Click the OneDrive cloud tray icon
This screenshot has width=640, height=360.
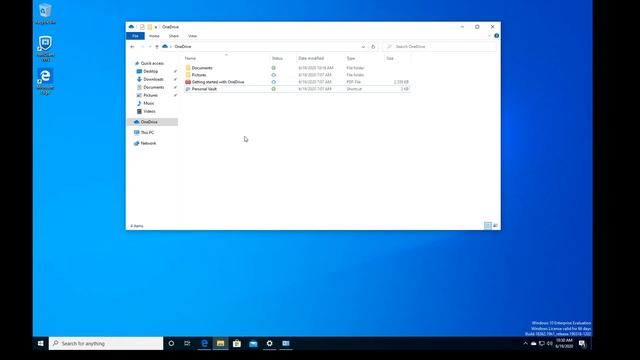click(x=533, y=344)
